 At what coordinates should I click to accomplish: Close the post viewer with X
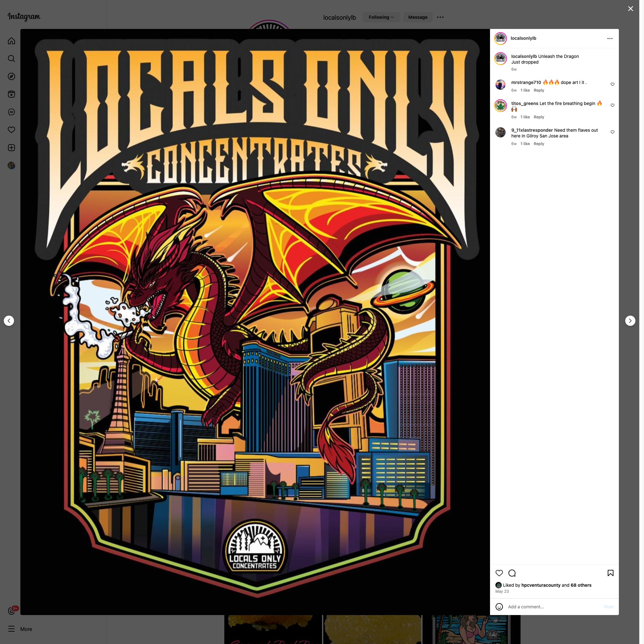pos(630,9)
